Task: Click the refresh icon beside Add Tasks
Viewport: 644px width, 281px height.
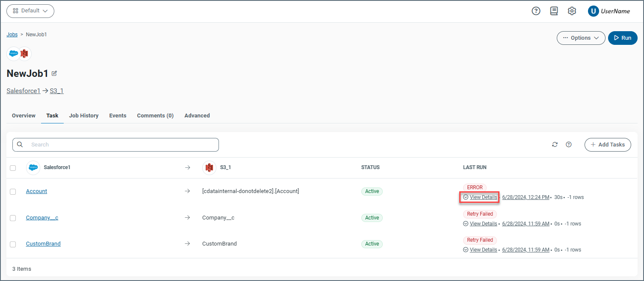Action: pyautogui.click(x=555, y=144)
